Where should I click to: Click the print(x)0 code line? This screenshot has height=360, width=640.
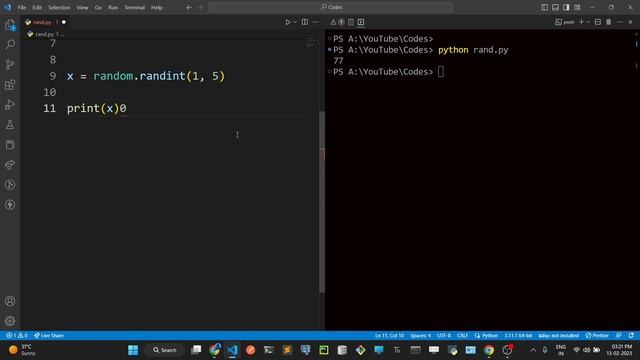click(97, 108)
